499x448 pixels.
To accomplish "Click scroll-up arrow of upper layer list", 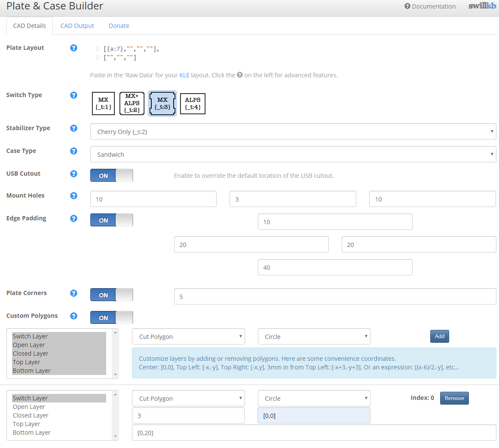I will (115, 332).
